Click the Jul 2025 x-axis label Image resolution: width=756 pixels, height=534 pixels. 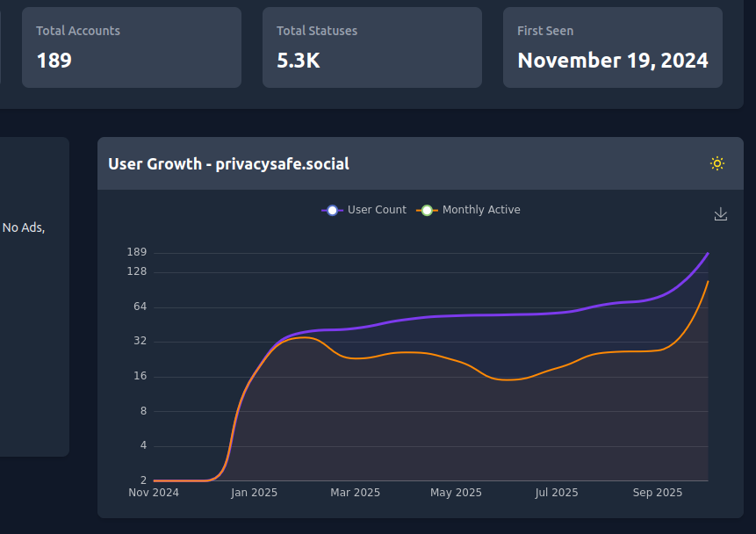pyautogui.click(x=557, y=493)
